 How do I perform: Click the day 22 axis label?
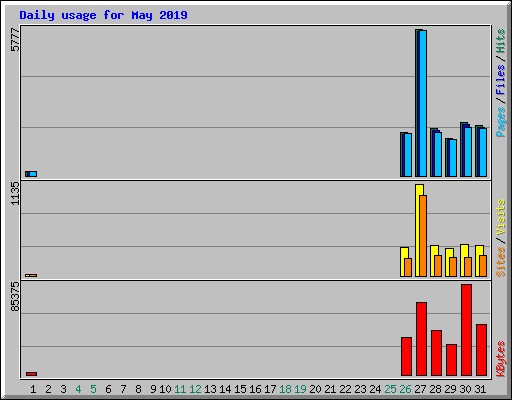click(x=345, y=389)
